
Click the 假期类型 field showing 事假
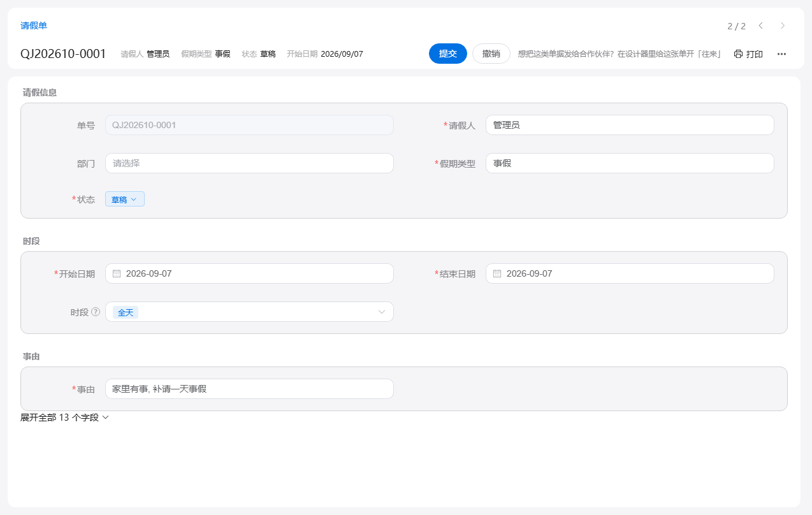(x=630, y=163)
